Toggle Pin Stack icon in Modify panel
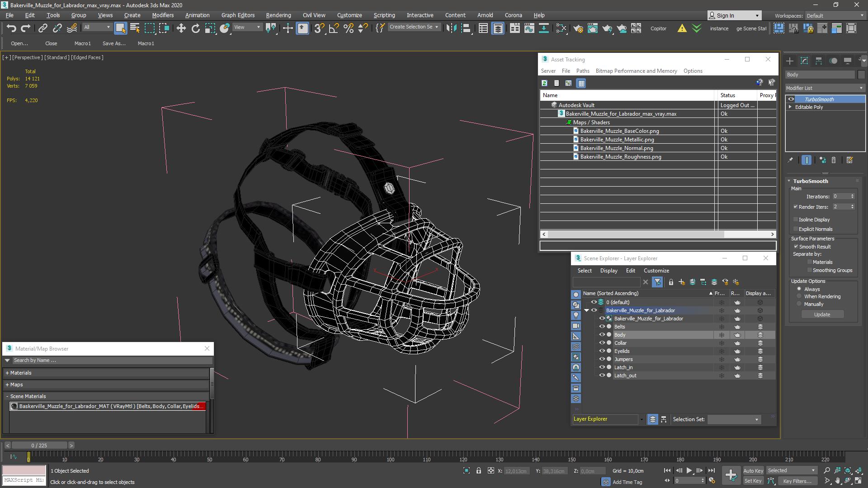Viewport: 868px width, 488px height. tap(790, 160)
